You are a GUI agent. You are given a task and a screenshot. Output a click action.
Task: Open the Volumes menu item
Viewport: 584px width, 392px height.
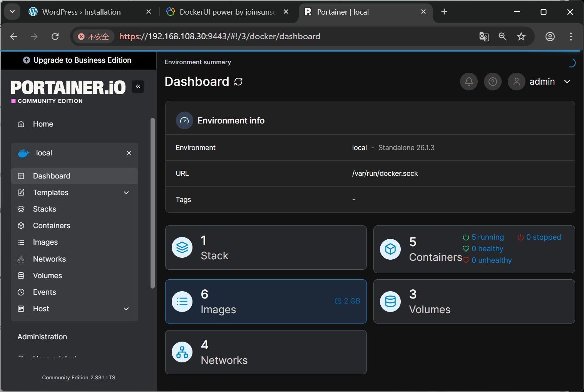click(x=75, y=275)
